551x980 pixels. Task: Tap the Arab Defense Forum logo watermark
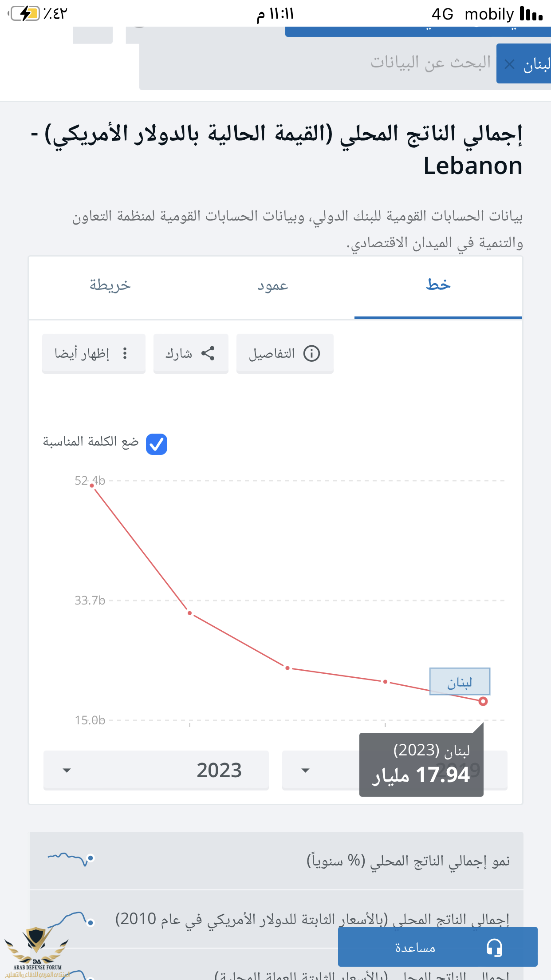[36, 953]
